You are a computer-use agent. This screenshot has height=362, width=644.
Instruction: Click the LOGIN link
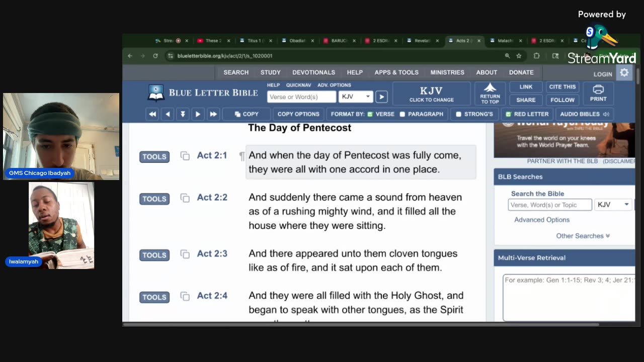[603, 74]
